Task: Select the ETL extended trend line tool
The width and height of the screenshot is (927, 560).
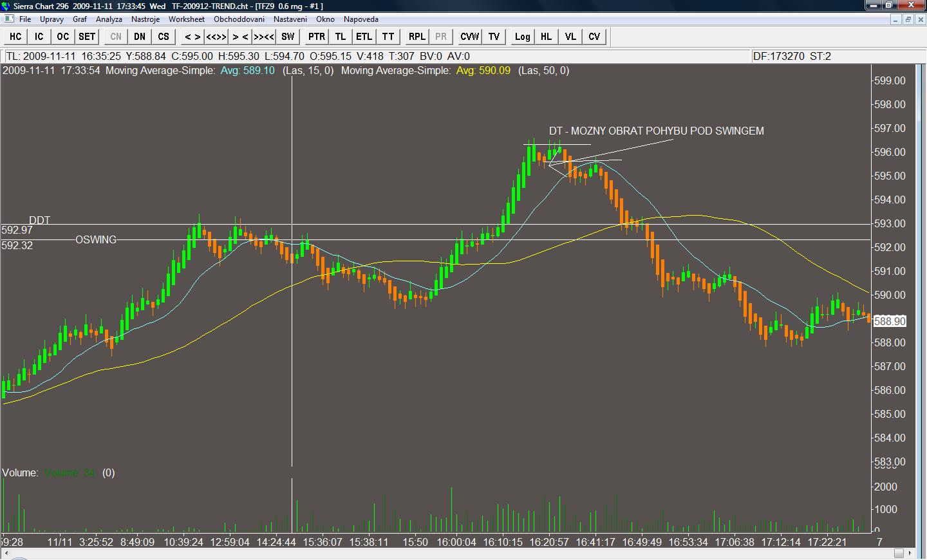Action: [x=364, y=37]
